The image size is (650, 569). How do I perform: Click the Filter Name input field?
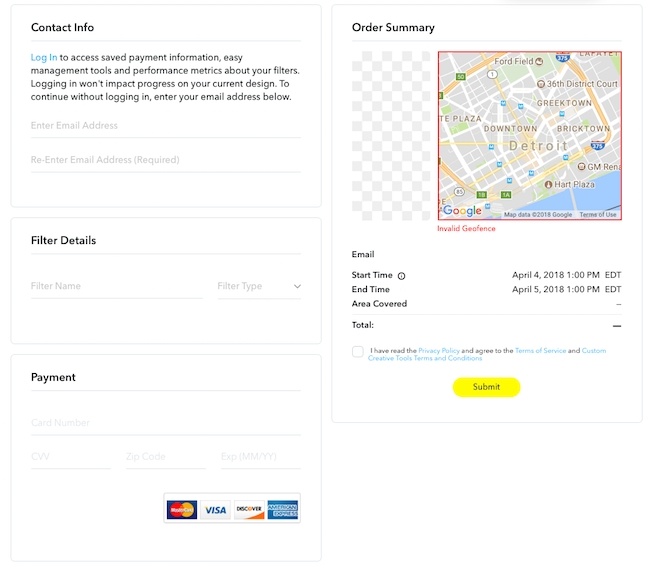pyautogui.click(x=117, y=286)
